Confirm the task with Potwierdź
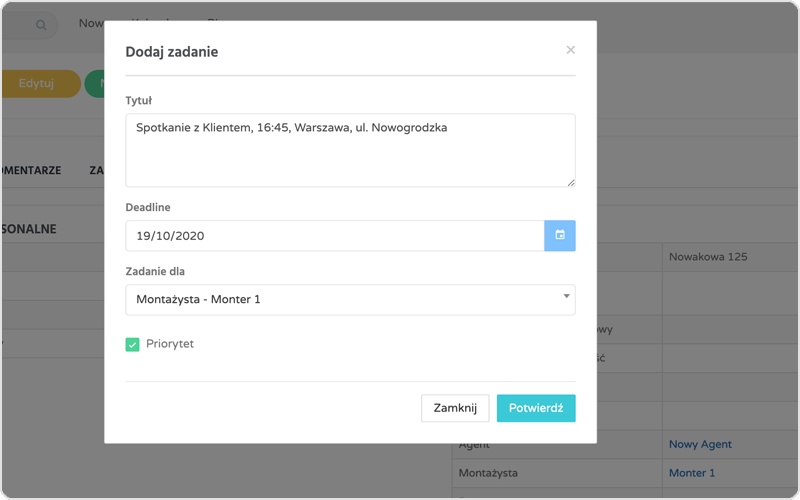 pos(536,408)
